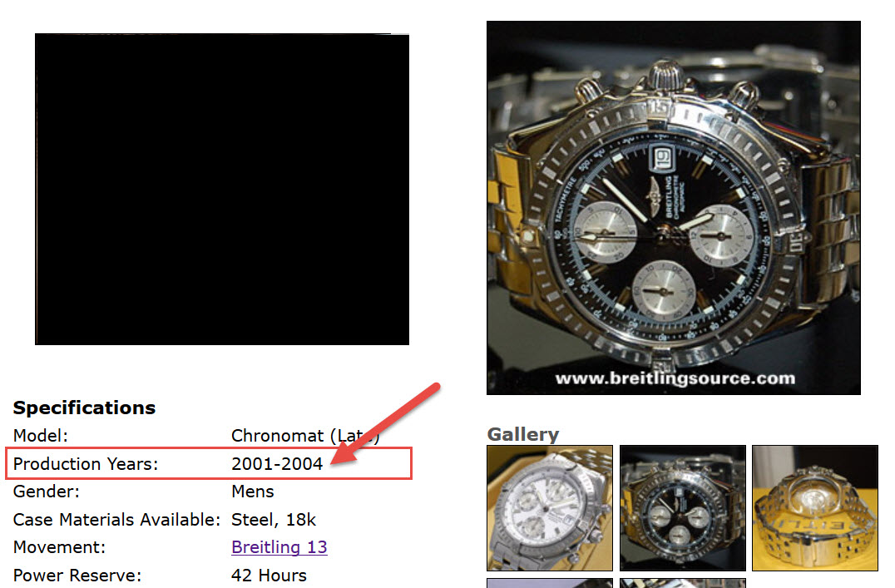The image size is (895, 588).
Task: Click the Steel, 18k materials value
Action: pos(274,520)
